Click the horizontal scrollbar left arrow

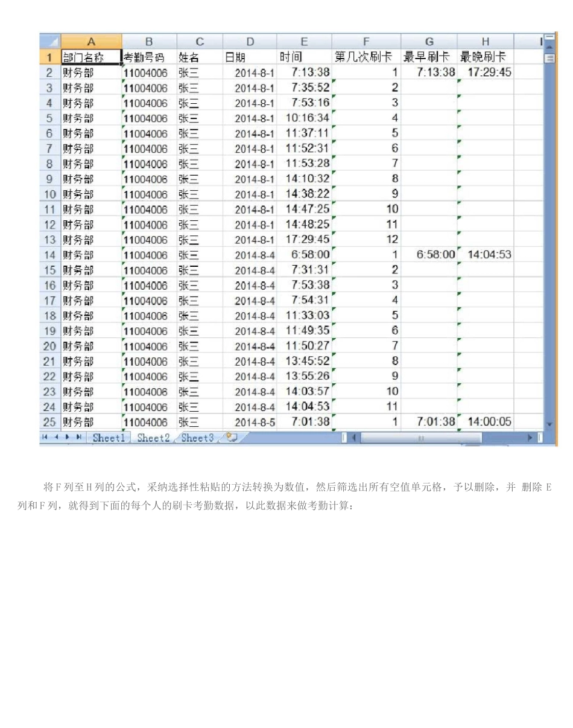354,438
